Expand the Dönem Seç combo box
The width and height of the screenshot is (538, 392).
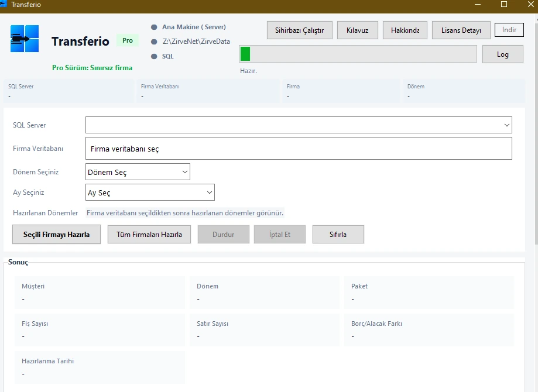pos(138,172)
